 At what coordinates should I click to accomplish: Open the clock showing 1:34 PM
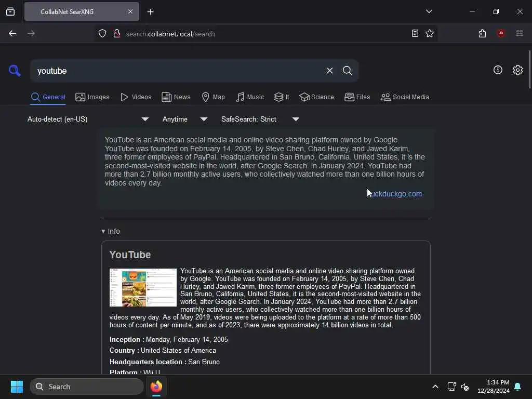(494, 387)
